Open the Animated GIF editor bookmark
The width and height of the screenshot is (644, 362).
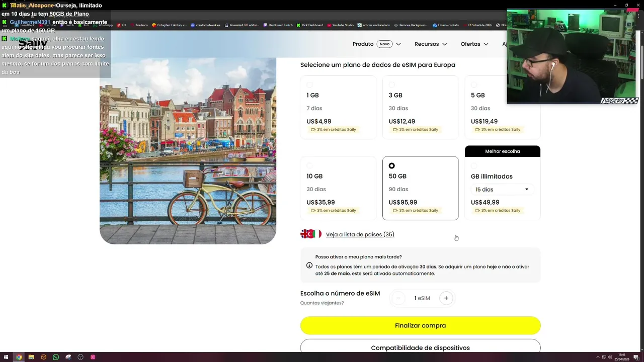(x=242, y=25)
